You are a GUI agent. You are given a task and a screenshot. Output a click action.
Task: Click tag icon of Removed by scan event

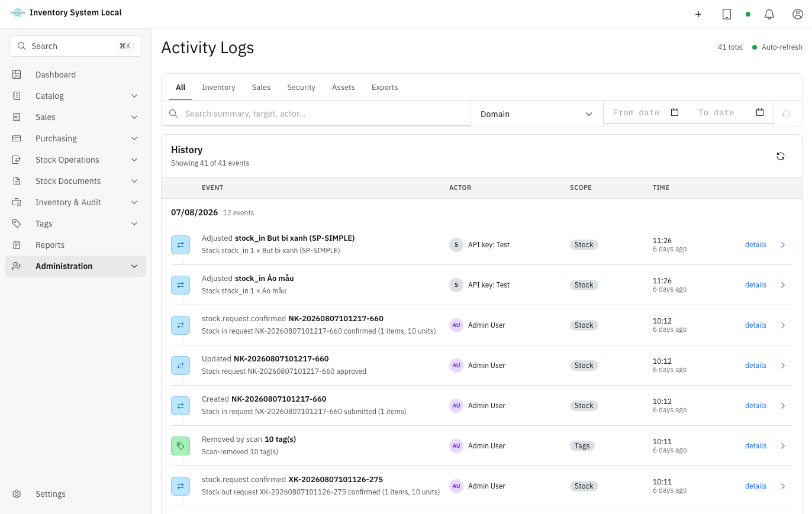click(x=181, y=446)
